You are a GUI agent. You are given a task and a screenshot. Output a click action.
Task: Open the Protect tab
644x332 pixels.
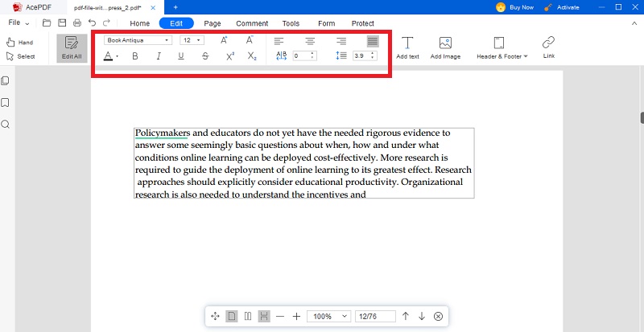pyautogui.click(x=363, y=23)
